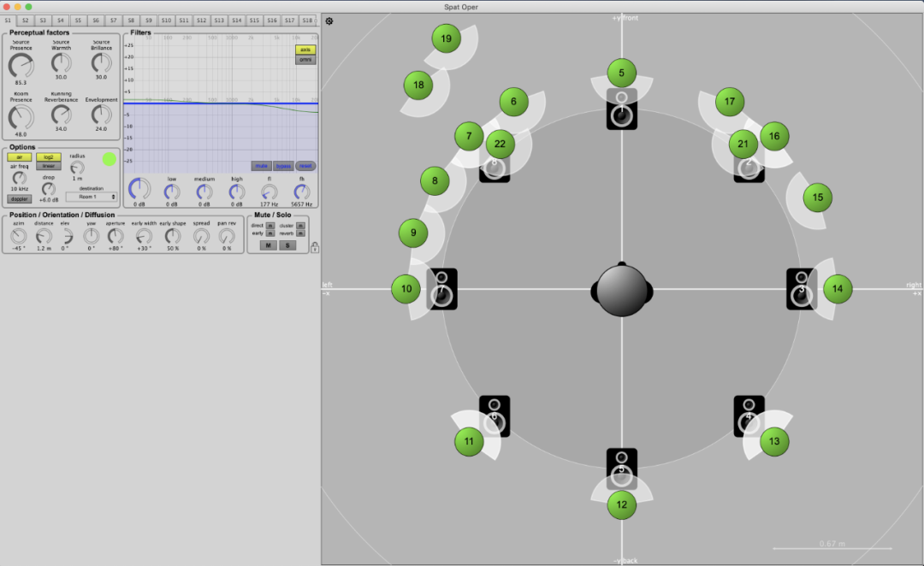The height and width of the screenshot is (566, 924).
Task: Click the Envelopment knob
Action: click(x=101, y=115)
